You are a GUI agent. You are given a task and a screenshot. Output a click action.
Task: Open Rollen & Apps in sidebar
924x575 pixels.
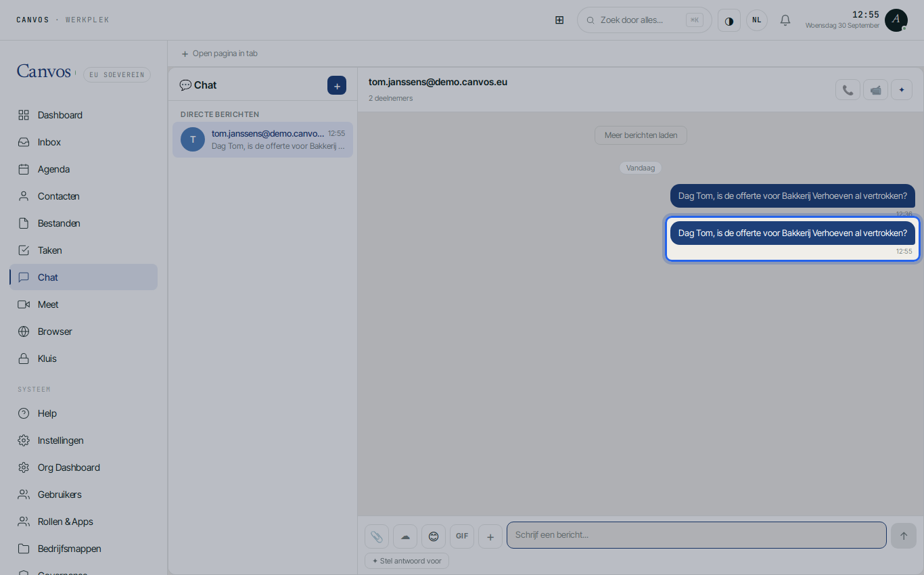(x=84, y=522)
